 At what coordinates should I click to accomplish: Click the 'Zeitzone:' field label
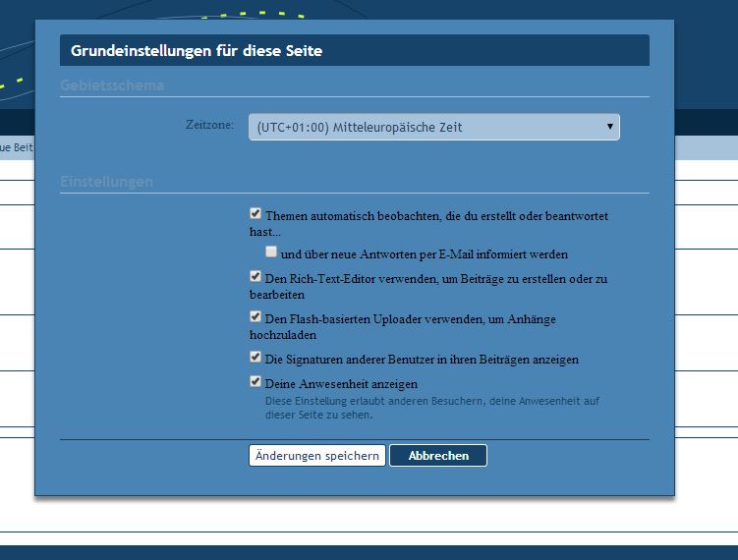click(x=209, y=125)
